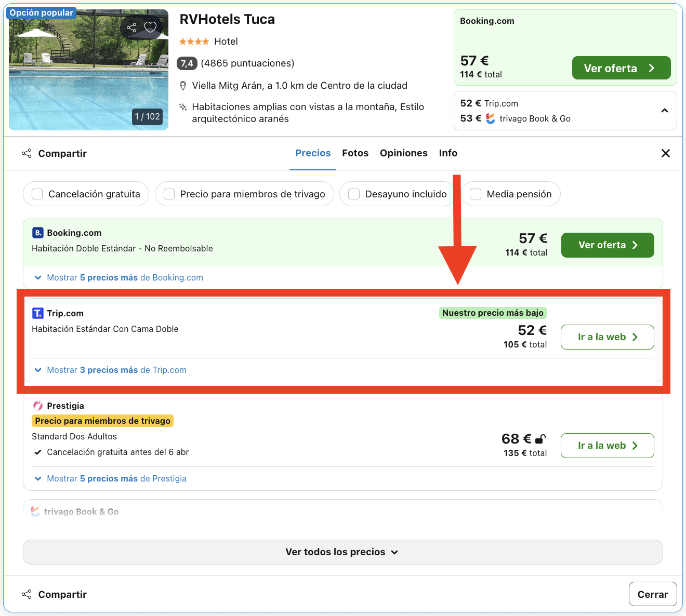686x616 pixels.
Task: Click the Booking.com logo icon
Action: (37, 233)
